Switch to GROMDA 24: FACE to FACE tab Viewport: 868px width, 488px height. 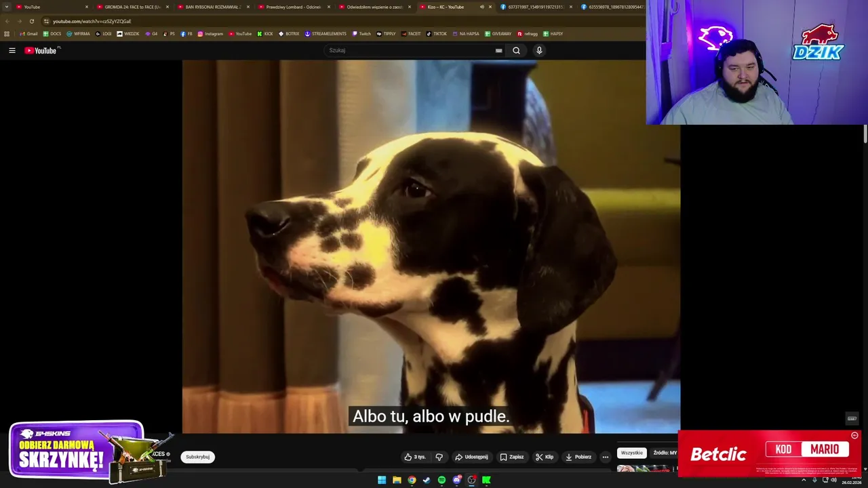(132, 7)
